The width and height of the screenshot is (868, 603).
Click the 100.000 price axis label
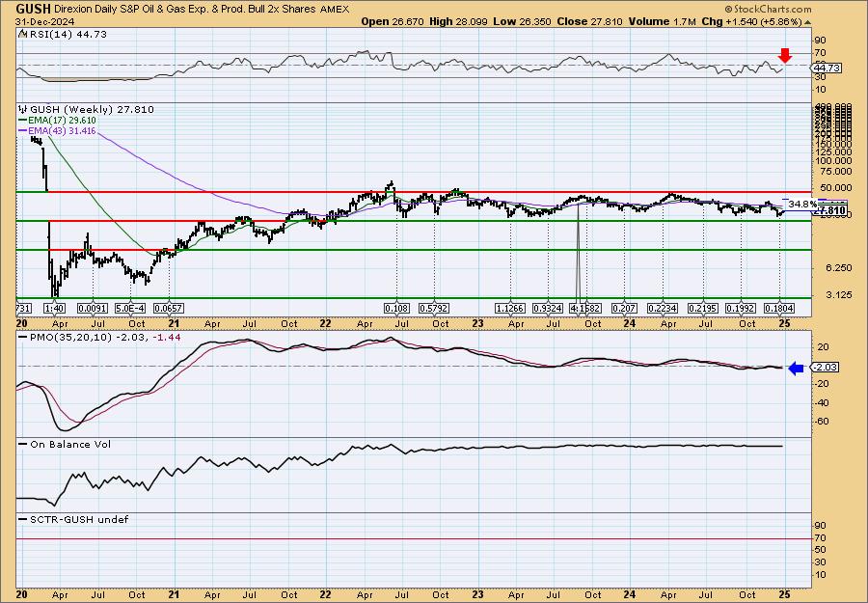coord(833,160)
